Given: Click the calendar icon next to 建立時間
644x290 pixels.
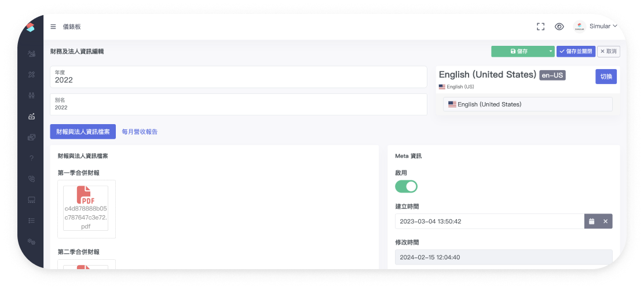Looking at the screenshot, I should (x=591, y=222).
